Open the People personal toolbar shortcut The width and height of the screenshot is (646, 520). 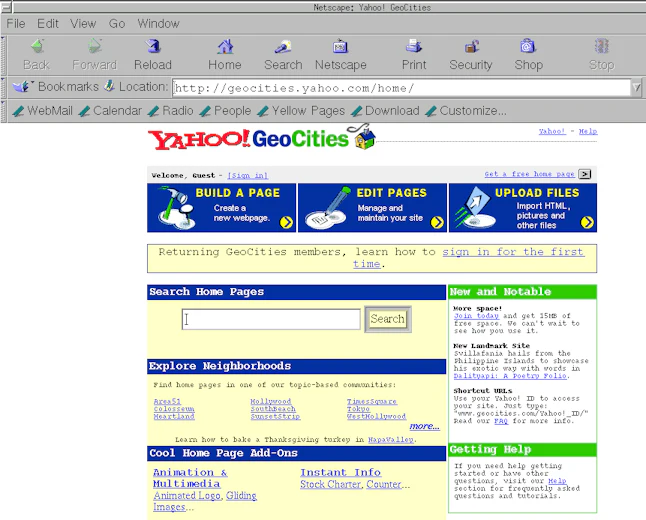coord(225,111)
